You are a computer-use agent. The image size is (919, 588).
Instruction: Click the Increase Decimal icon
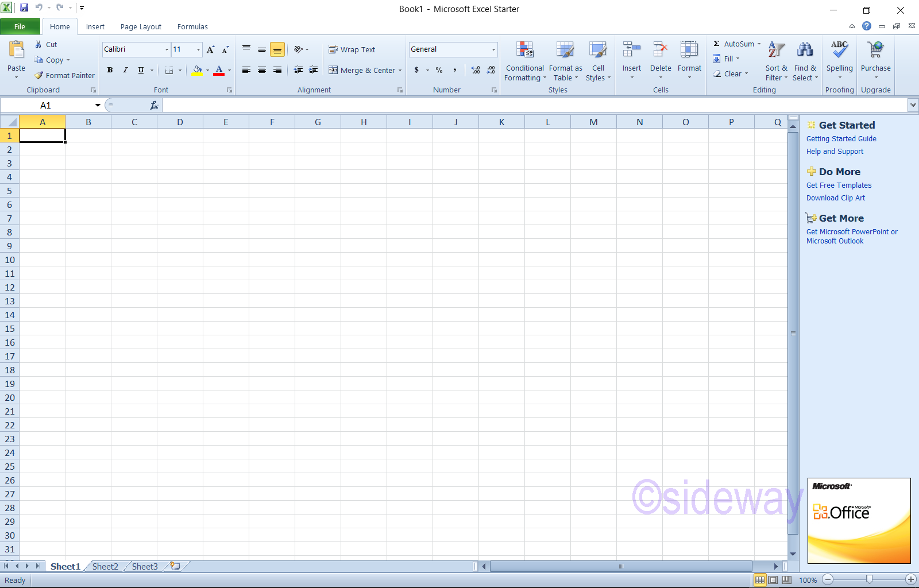pyautogui.click(x=476, y=70)
